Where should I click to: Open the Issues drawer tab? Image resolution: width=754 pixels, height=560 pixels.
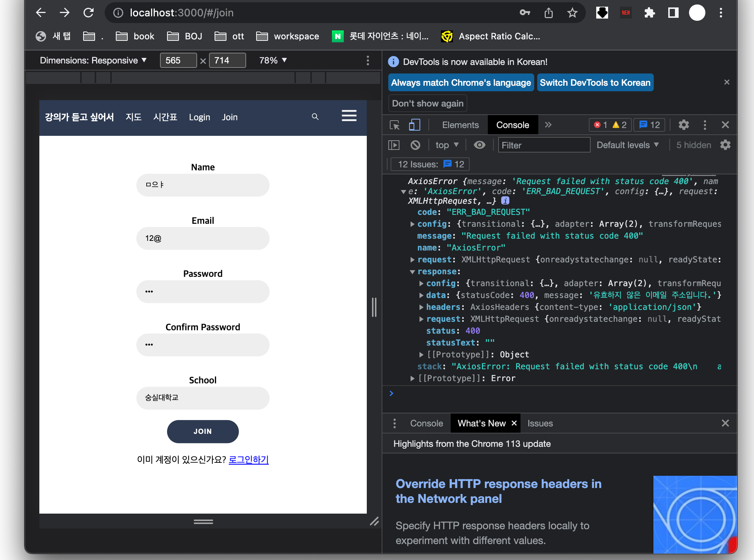[x=540, y=423]
